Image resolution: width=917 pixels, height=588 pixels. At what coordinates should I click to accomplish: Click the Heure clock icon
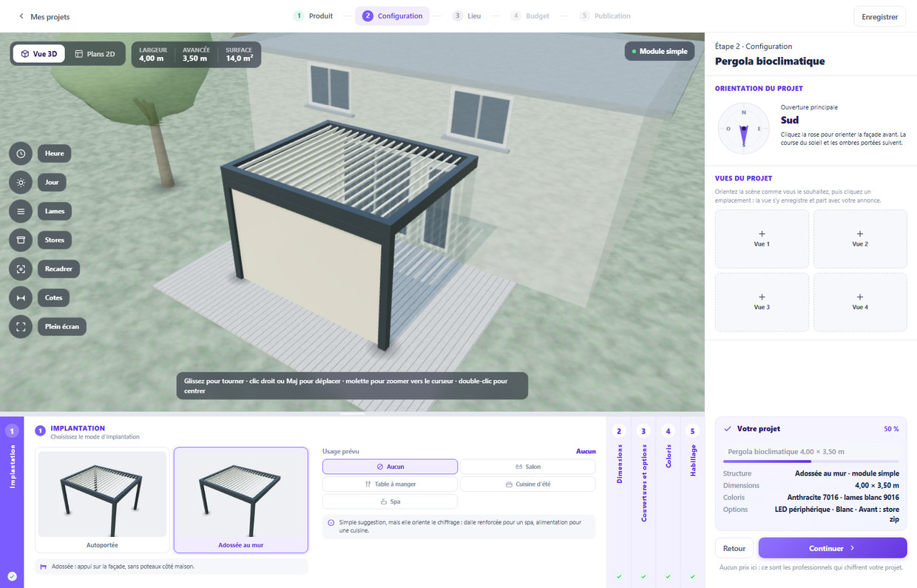[x=21, y=153]
